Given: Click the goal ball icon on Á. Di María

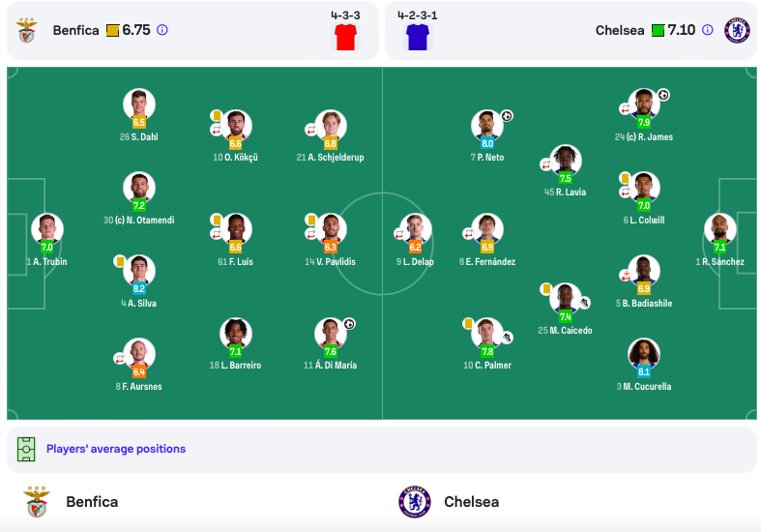Looking at the screenshot, I should coord(349,324).
